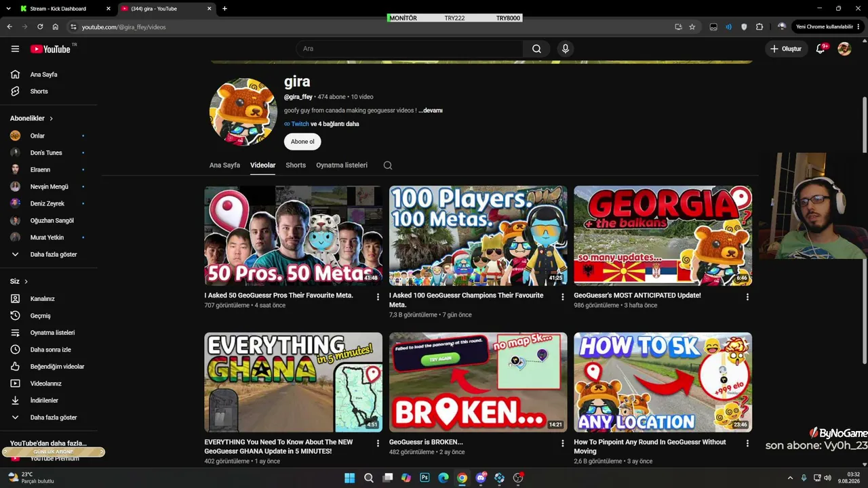Search within the gira channel using magnifier icon
Image resolution: width=868 pixels, height=488 pixels.
[x=388, y=165]
